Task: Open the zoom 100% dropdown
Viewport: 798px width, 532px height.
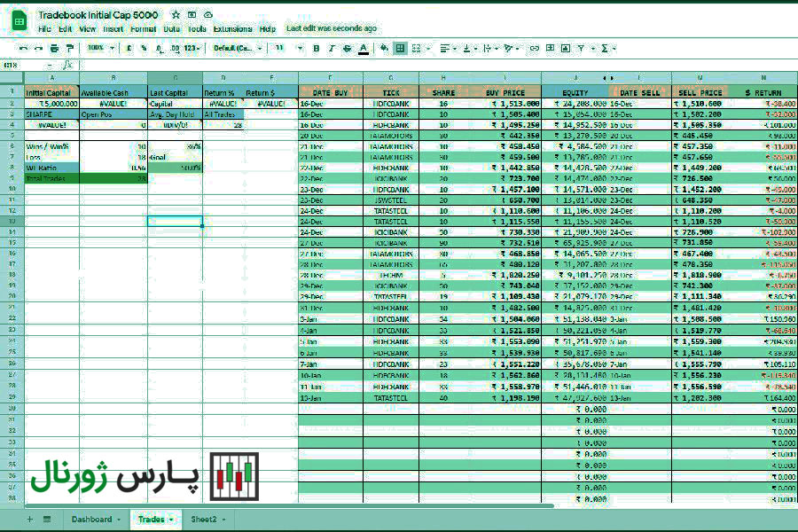Action: click(101, 48)
